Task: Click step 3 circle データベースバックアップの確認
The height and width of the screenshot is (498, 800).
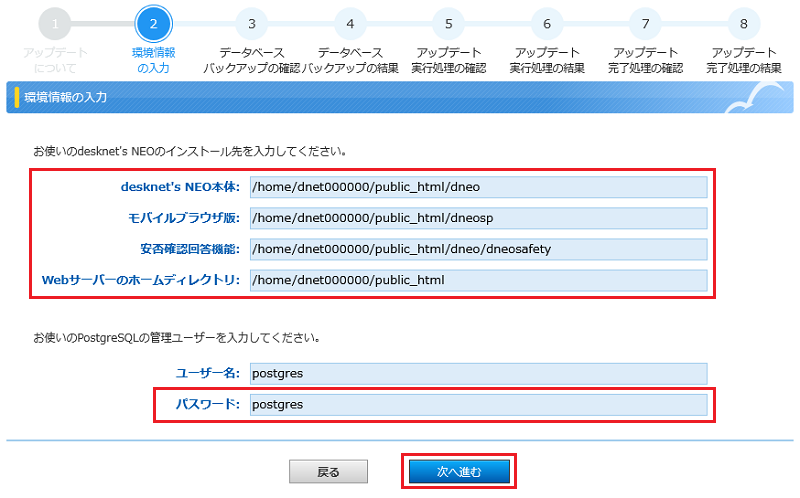Action: (252, 23)
